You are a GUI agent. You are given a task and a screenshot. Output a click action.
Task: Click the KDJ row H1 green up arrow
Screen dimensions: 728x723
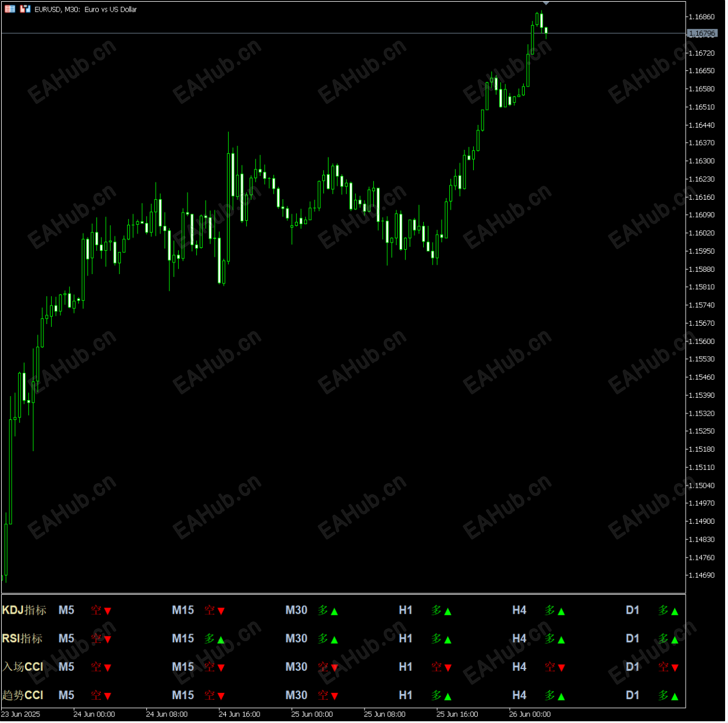448,611
